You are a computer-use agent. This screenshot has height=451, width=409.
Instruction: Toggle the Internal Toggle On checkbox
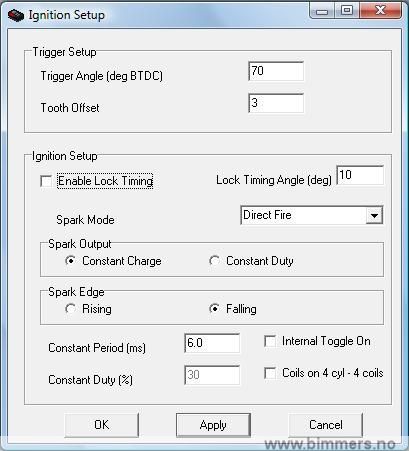pos(270,341)
